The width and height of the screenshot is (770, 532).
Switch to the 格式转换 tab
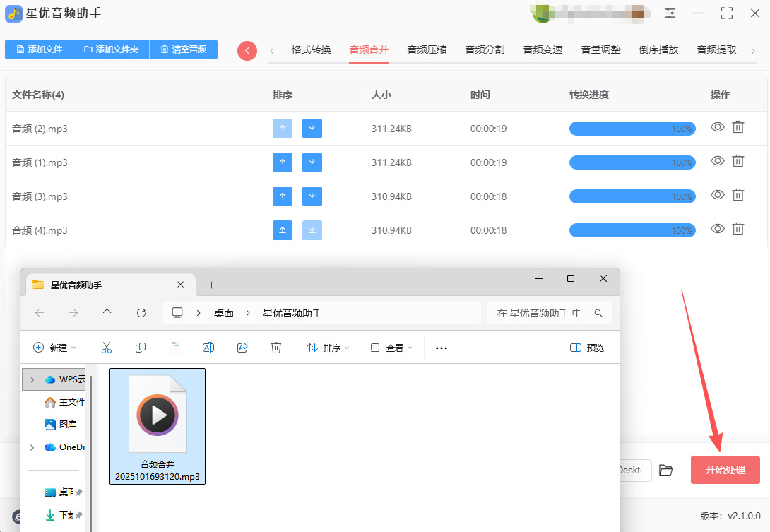(311, 49)
